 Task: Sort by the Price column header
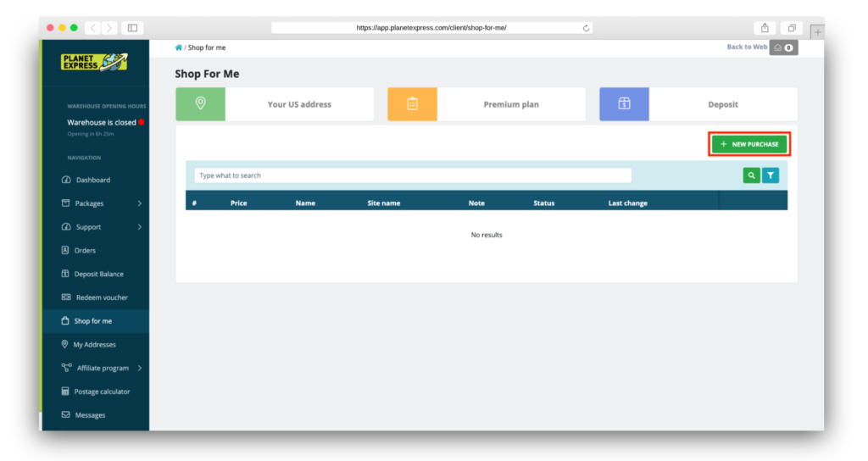point(238,203)
